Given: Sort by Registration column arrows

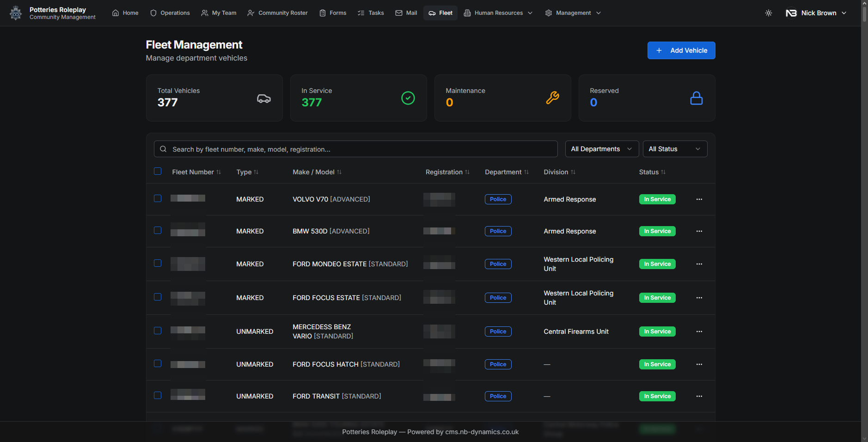Looking at the screenshot, I should [x=467, y=172].
